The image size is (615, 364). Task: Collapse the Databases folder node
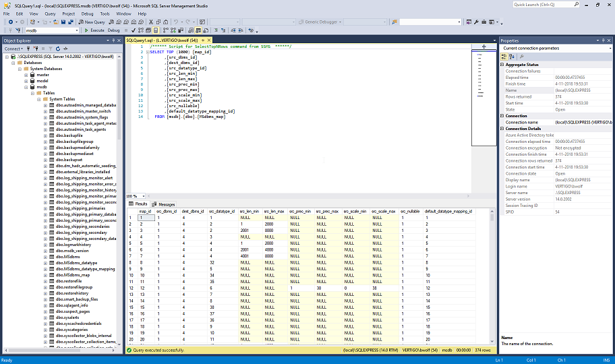coord(13,63)
